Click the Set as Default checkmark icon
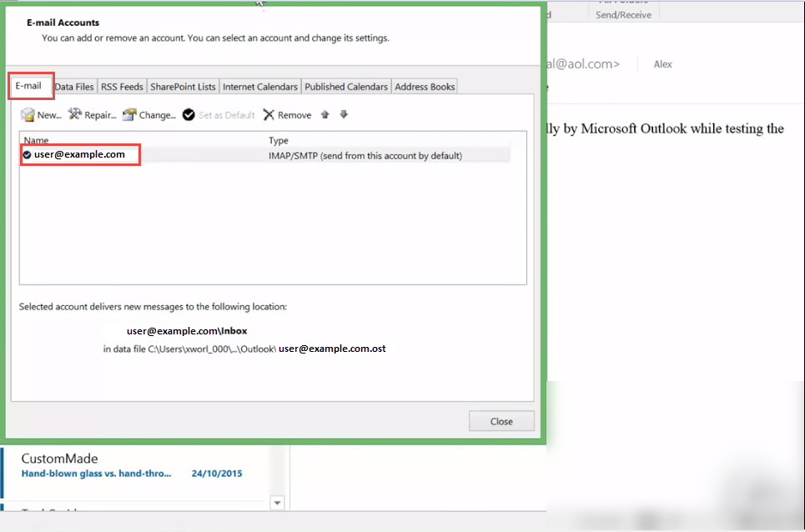 188,114
